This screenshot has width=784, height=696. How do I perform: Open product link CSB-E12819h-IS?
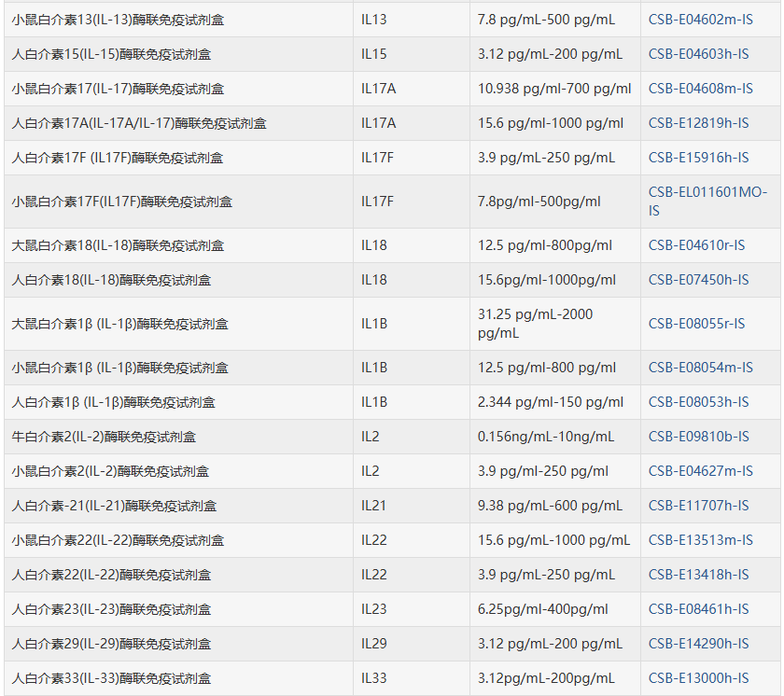pyautogui.click(x=698, y=123)
